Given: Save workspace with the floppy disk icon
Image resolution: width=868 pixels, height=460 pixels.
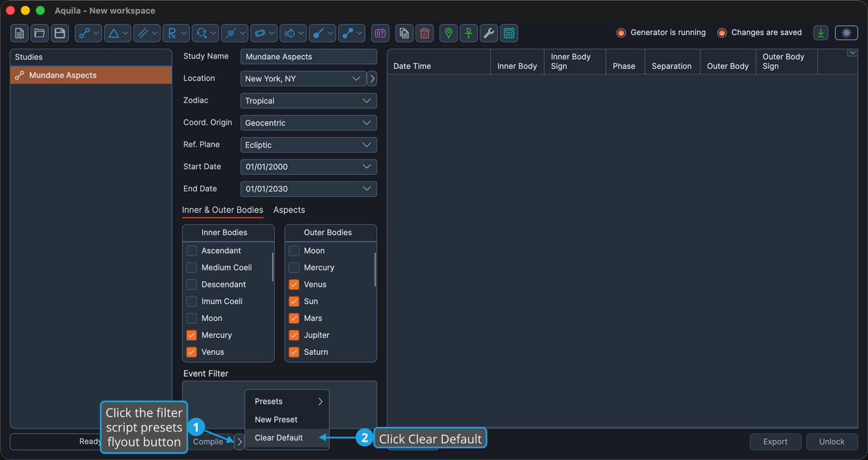Looking at the screenshot, I should pyautogui.click(x=60, y=33).
